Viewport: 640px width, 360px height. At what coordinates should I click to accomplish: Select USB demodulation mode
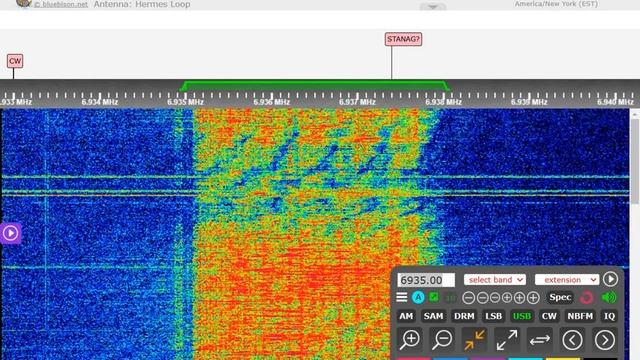[x=522, y=316]
